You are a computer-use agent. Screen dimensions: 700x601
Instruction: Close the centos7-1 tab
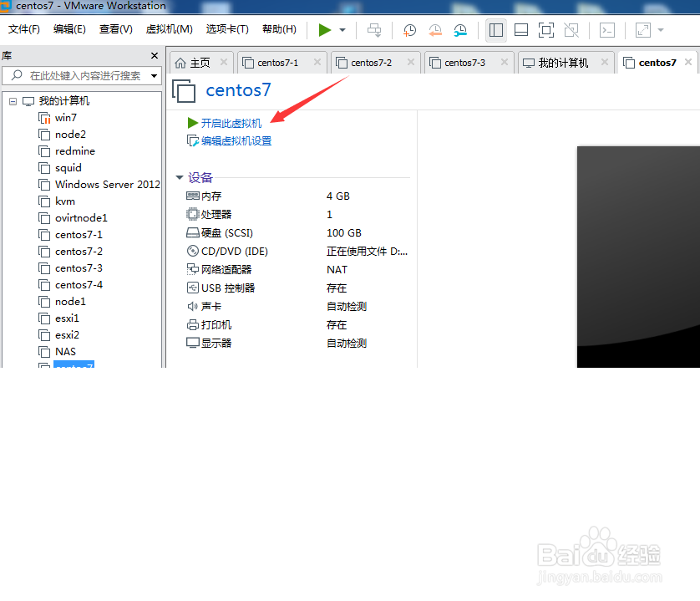[x=317, y=62]
